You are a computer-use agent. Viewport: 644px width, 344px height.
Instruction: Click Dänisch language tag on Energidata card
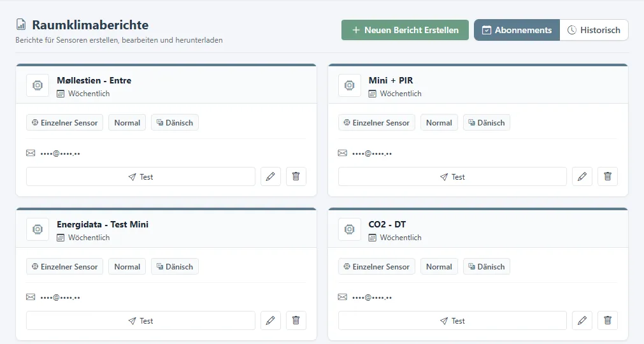click(x=175, y=266)
